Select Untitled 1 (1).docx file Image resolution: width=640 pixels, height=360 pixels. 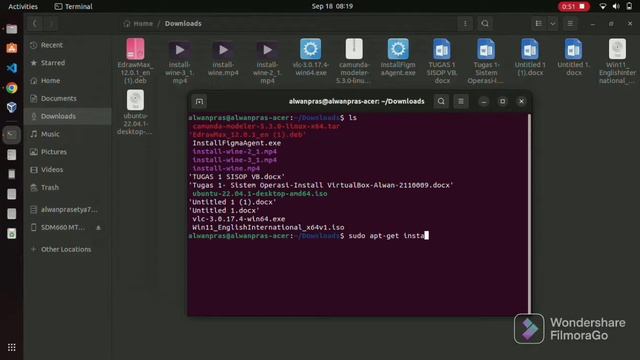click(x=530, y=57)
